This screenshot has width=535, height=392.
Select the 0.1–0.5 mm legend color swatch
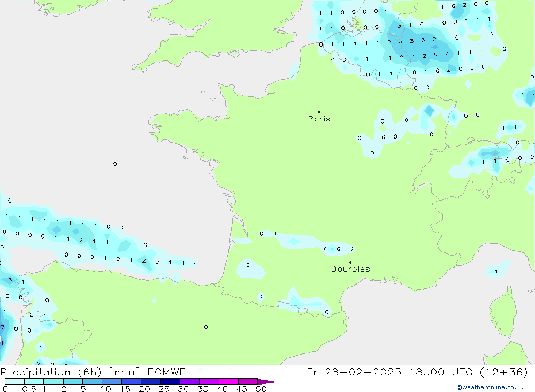14,381
